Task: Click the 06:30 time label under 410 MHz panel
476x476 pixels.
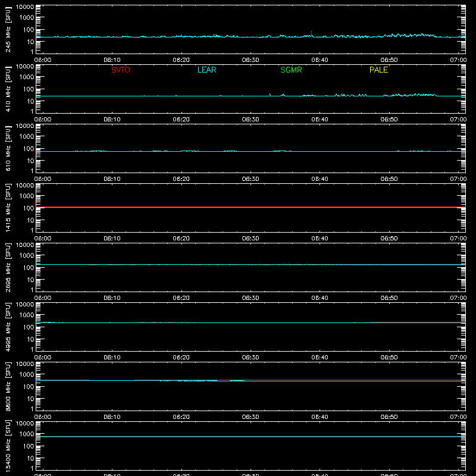Action: pyautogui.click(x=250, y=120)
